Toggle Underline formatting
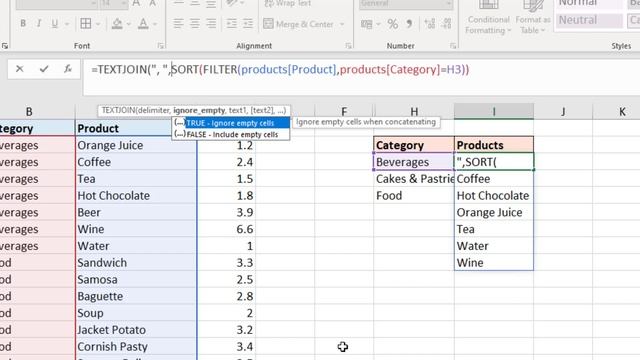This screenshot has width=640, height=360. (54, 24)
